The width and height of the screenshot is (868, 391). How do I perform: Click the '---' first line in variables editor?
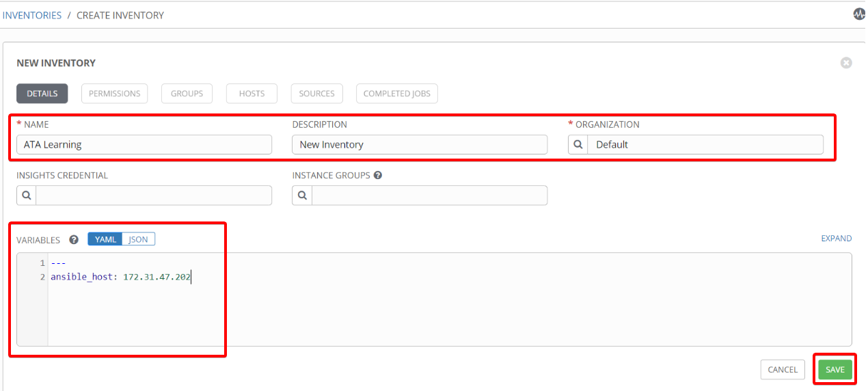58,263
